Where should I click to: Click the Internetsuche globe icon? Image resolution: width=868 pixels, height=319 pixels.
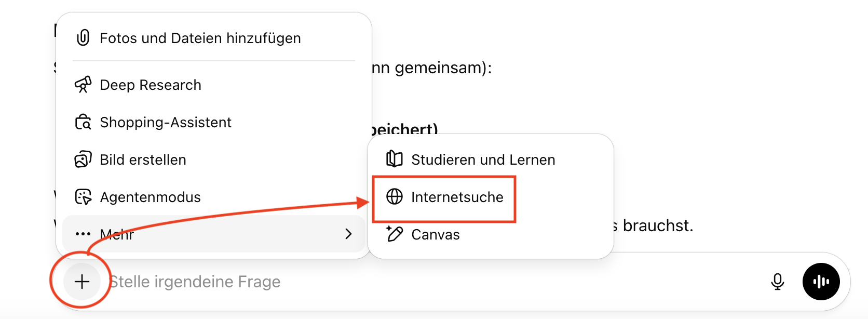click(x=395, y=197)
